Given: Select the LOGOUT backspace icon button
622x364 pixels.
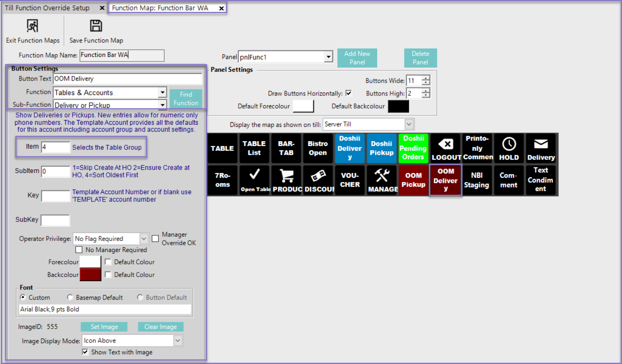Looking at the screenshot, I should pos(445,148).
